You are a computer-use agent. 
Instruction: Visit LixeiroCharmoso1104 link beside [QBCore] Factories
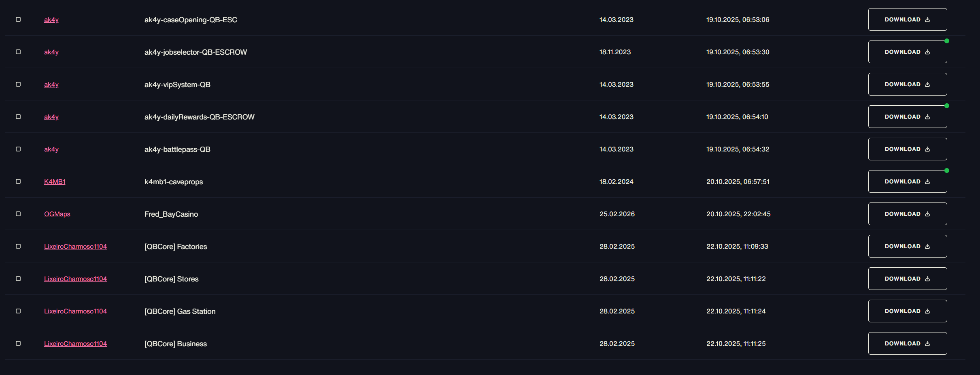pyautogui.click(x=75, y=246)
